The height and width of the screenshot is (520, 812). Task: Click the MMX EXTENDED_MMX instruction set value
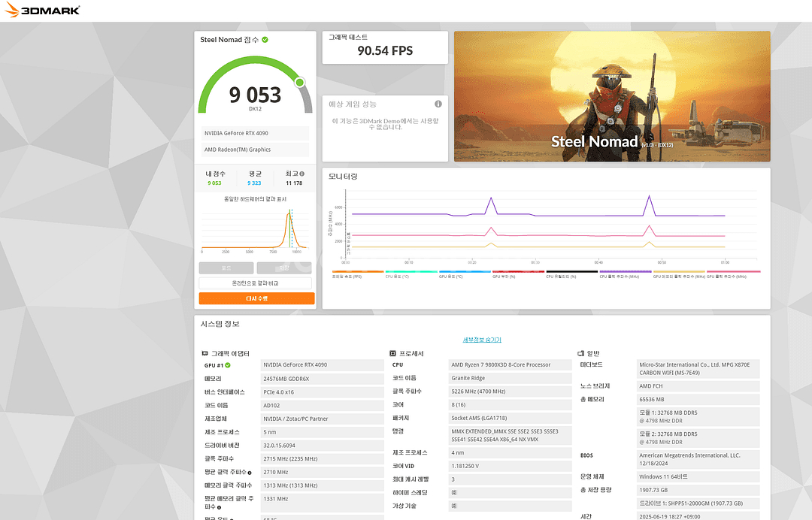pos(510,436)
